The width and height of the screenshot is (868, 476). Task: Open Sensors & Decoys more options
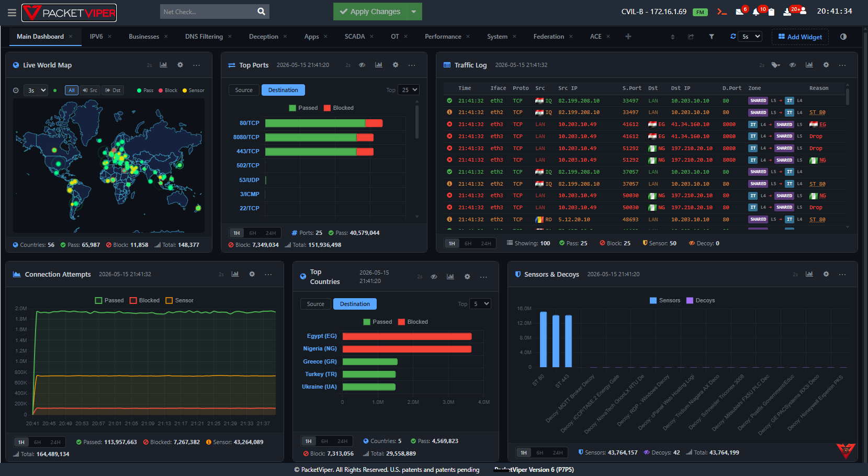[x=842, y=274]
